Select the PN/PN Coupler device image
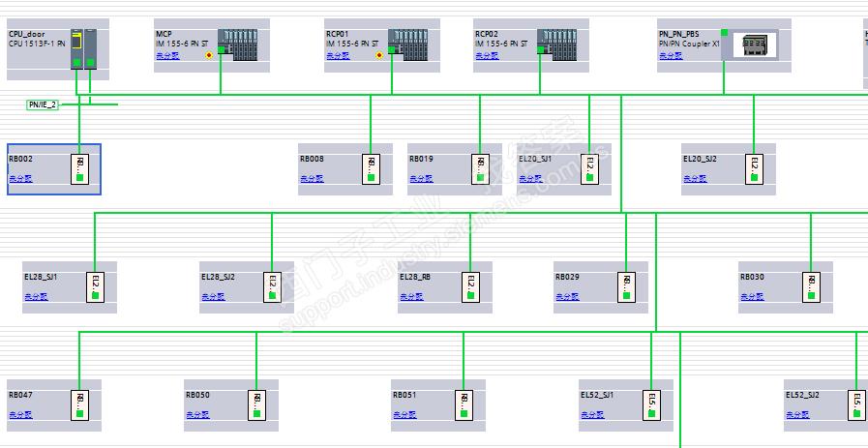 755,45
